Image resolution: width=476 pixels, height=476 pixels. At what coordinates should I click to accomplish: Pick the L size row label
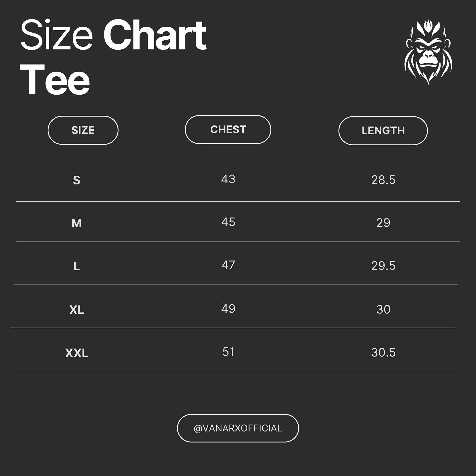pos(77,266)
